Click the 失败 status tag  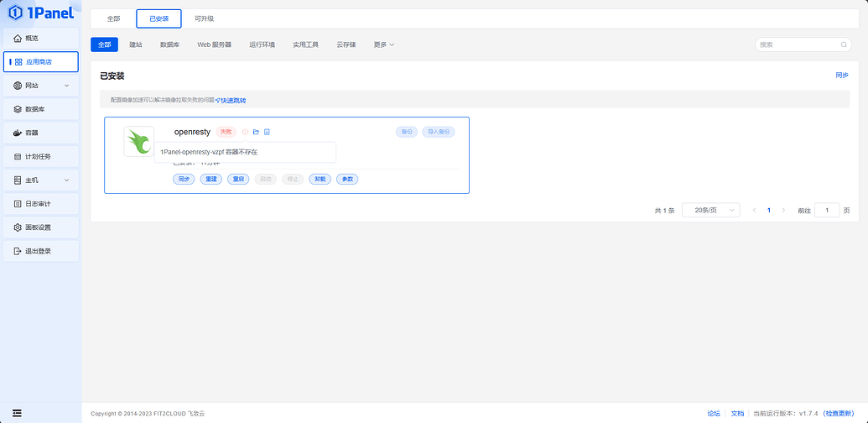click(226, 132)
